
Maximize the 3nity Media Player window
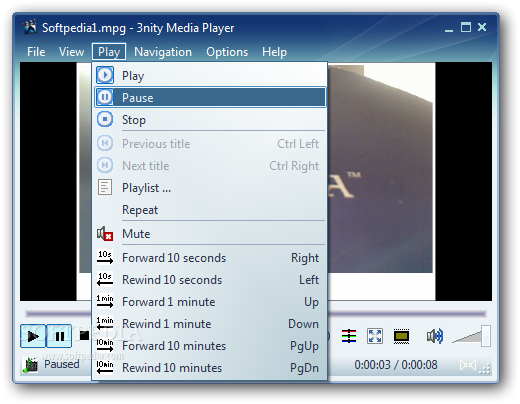tap(466, 27)
